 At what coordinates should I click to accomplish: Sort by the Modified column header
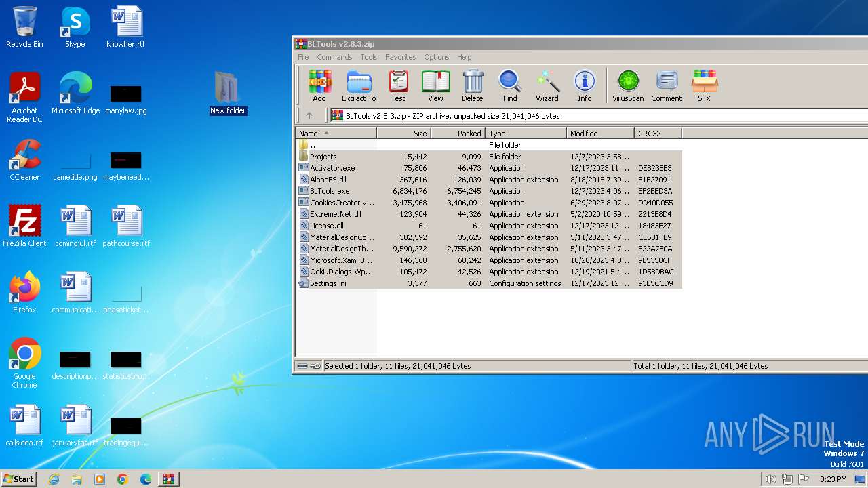coord(601,134)
